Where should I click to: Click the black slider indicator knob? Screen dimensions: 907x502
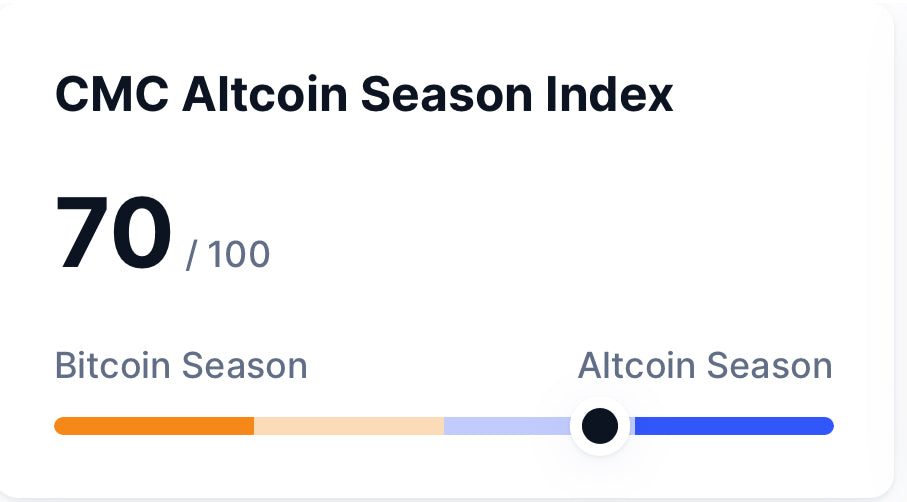pyautogui.click(x=600, y=426)
